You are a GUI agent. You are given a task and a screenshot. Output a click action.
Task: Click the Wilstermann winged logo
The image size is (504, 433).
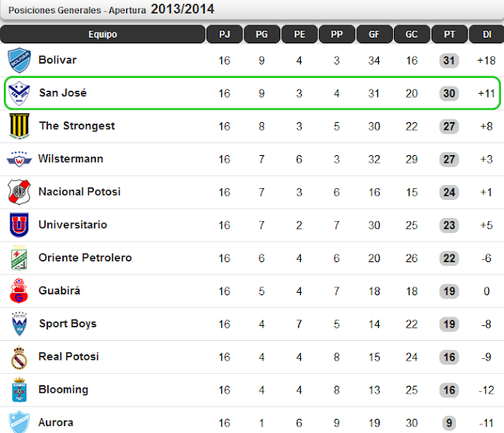pos(19,159)
